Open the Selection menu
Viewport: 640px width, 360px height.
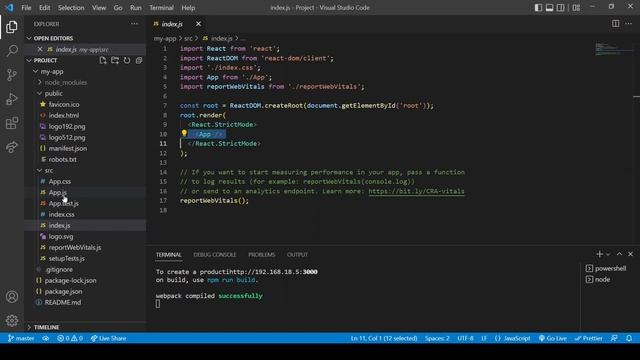pyautogui.click(x=71, y=8)
